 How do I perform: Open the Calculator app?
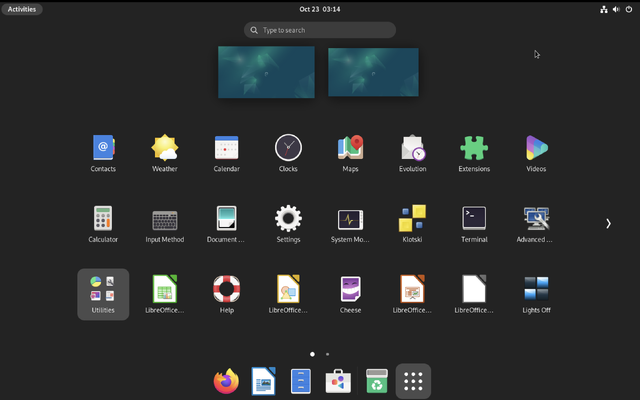tap(103, 224)
